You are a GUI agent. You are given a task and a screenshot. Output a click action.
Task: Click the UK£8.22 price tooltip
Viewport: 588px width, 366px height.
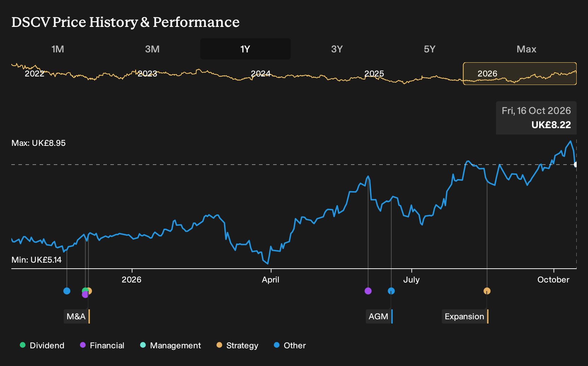point(536,118)
